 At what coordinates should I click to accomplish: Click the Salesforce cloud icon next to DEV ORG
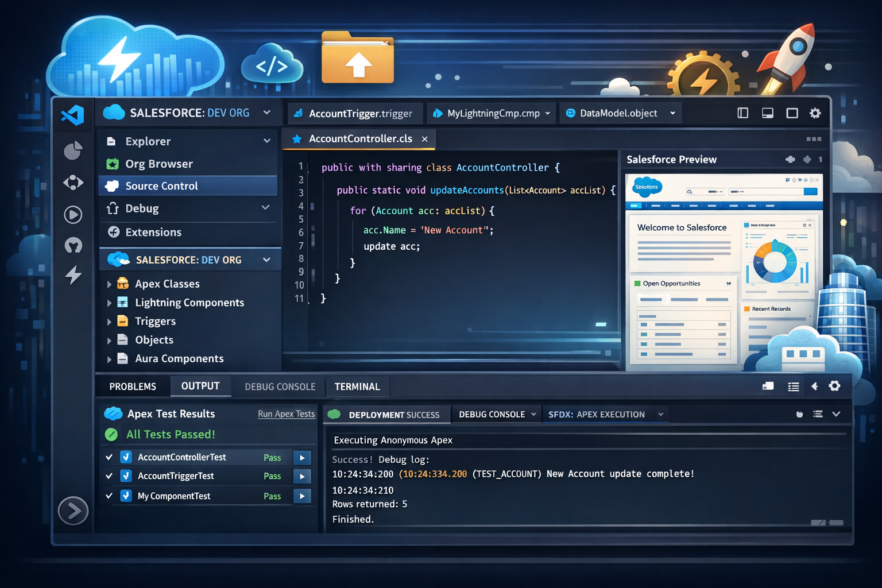coord(114,113)
